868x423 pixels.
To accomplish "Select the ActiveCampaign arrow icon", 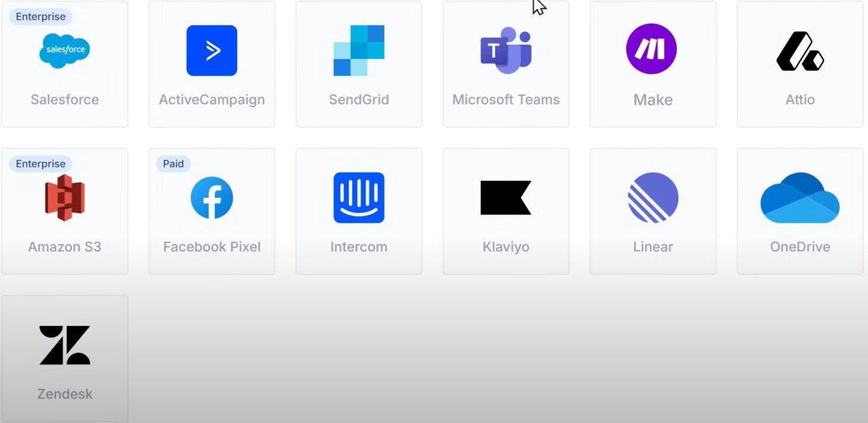I will click(x=212, y=51).
